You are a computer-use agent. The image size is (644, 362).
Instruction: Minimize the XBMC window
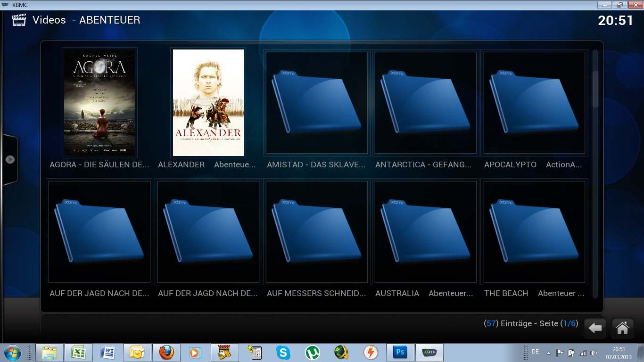(605, 5)
